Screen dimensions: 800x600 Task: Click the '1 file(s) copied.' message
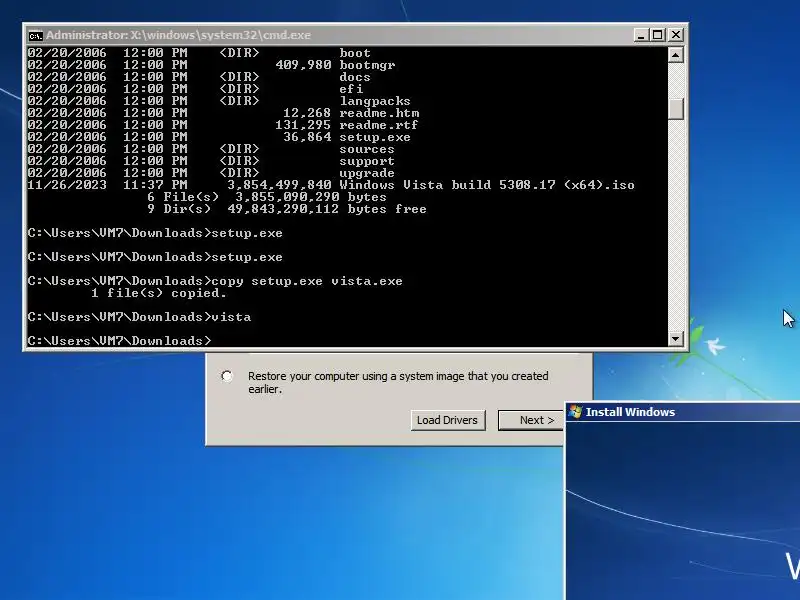click(159, 293)
